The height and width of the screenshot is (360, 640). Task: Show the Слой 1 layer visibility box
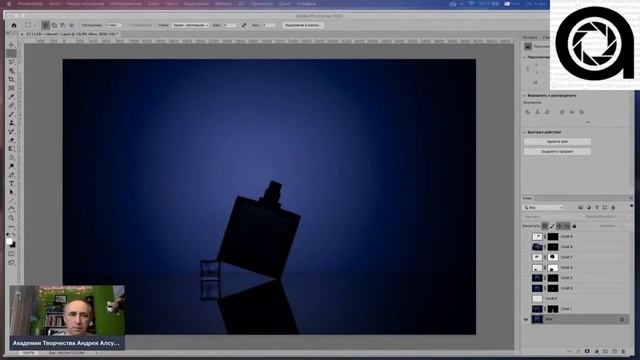point(526,309)
